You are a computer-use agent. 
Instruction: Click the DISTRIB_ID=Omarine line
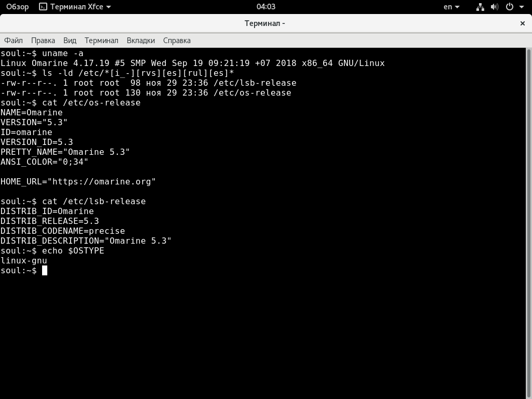click(x=47, y=211)
